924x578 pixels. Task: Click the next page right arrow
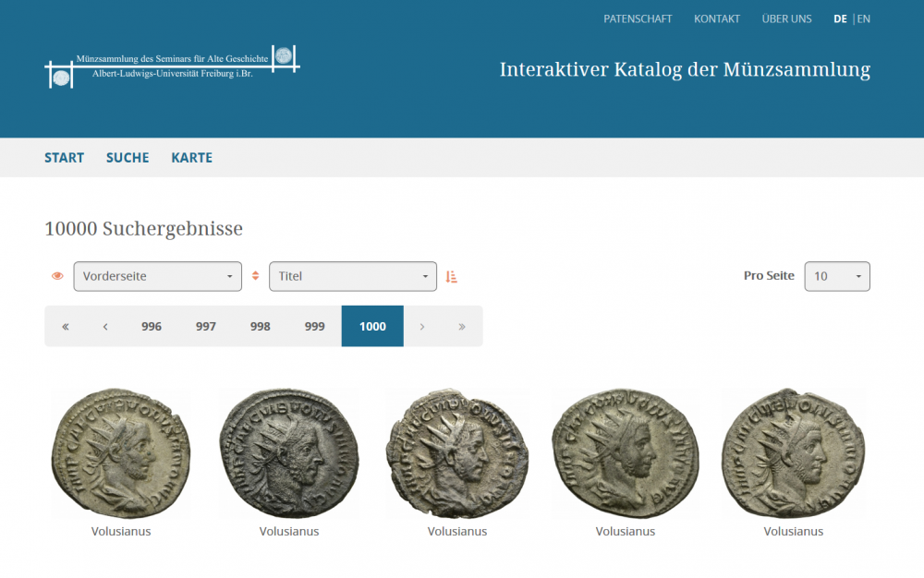(x=422, y=326)
